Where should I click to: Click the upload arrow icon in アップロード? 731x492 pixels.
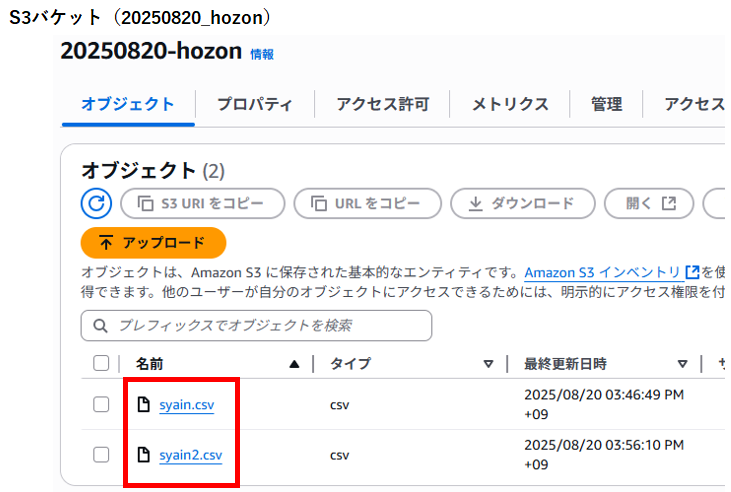pyautogui.click(x=106, y=243)
